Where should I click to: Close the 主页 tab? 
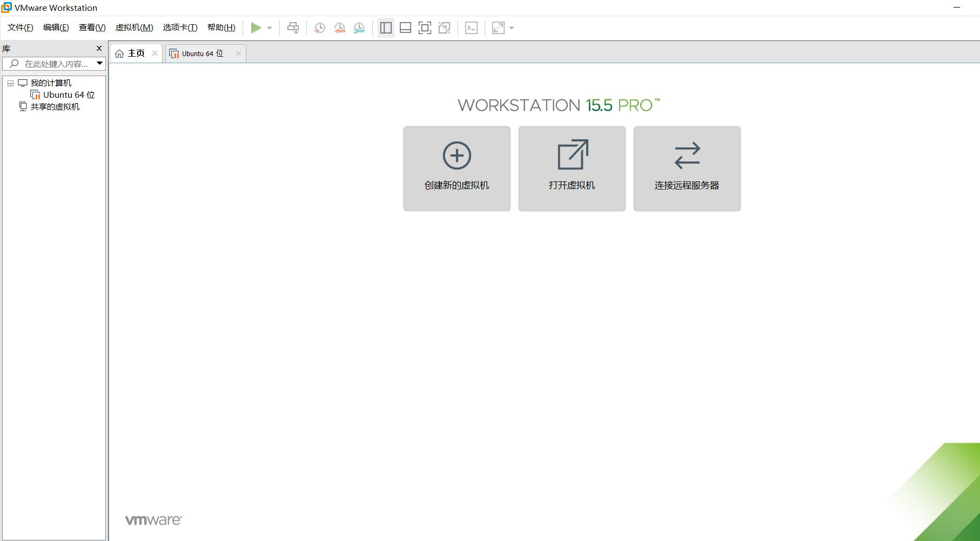(155, 53)
